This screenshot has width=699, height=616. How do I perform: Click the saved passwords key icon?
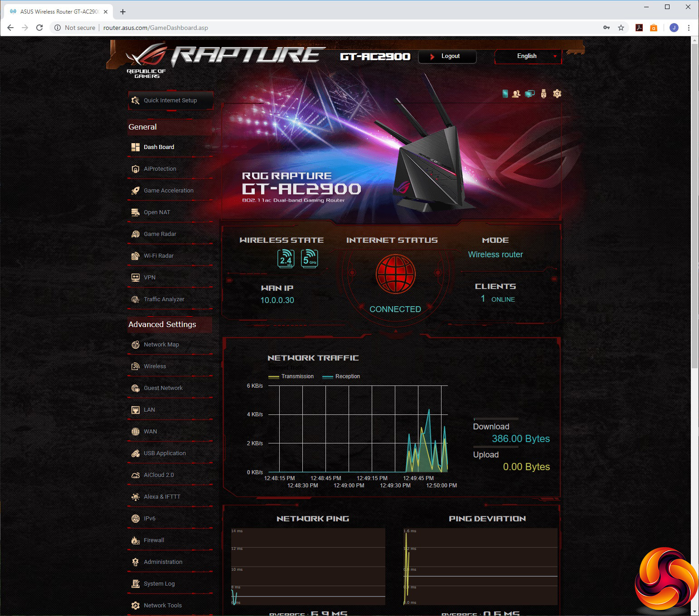pos(607,28)
